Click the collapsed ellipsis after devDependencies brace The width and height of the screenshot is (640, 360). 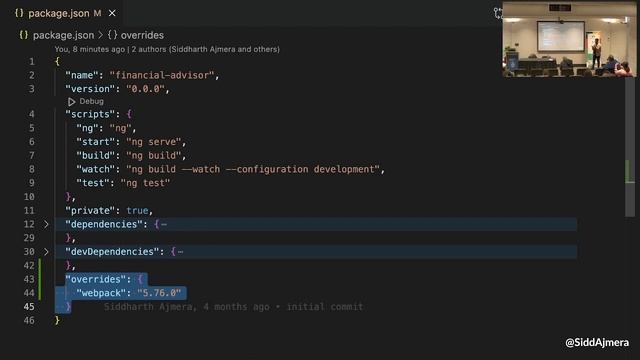click(x=180, y=252)
